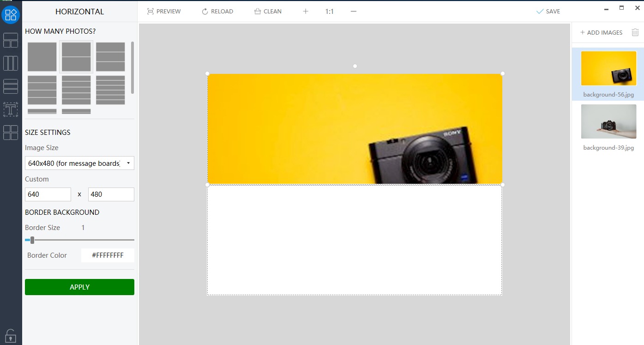Click the PREVIEW toolbar button

164,11
